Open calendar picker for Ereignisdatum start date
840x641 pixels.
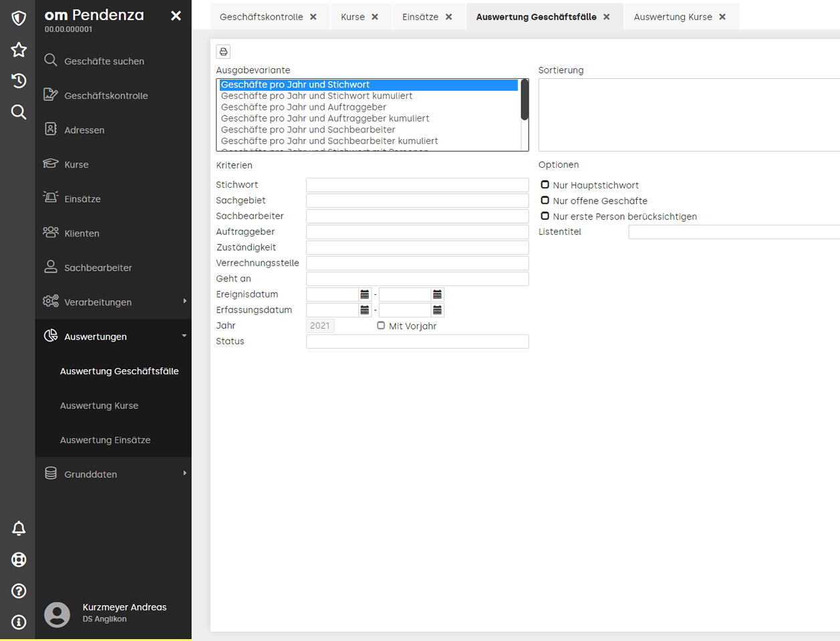[x=365, y=295]
